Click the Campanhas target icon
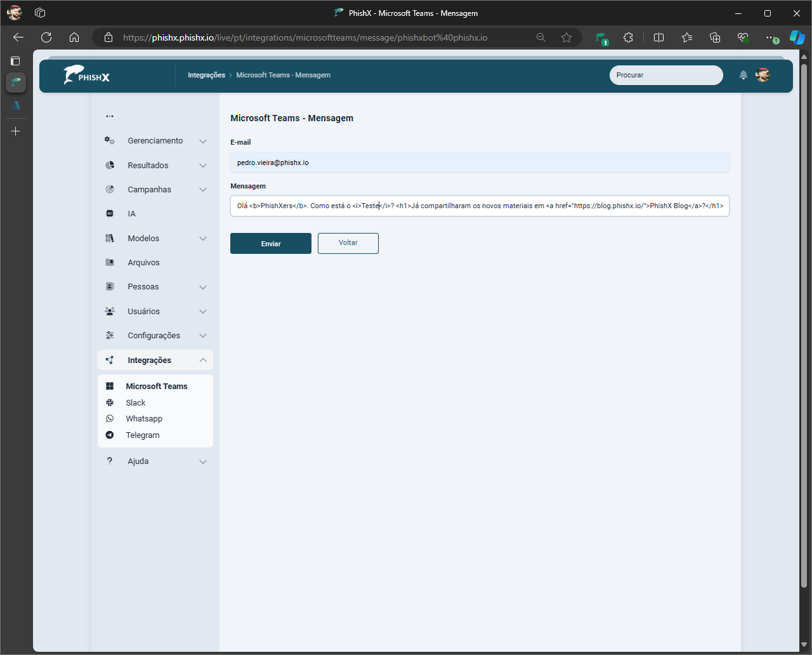Image resolution: width=812 pixels, height=655 pixels. 110,189
